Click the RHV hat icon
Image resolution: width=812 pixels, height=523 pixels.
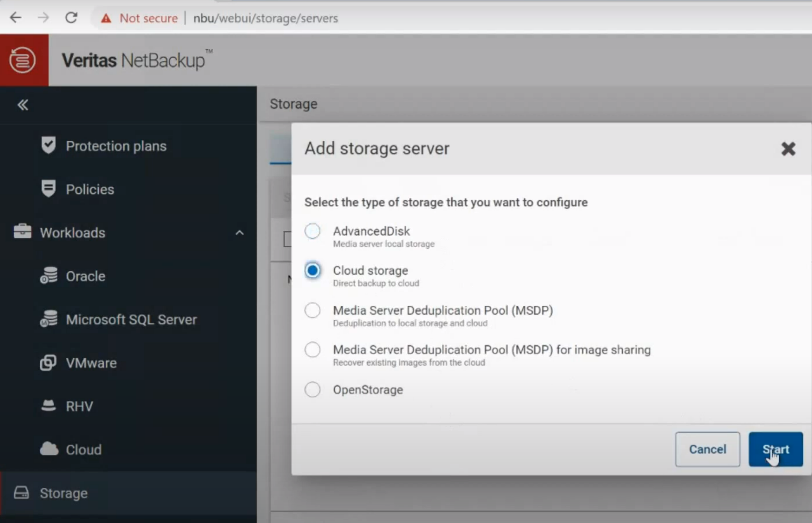click(48, 405)
